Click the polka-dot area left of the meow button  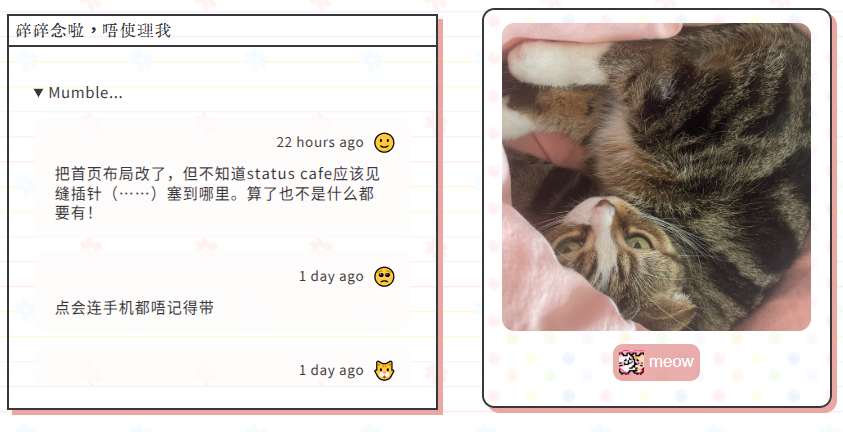(548, 363)
